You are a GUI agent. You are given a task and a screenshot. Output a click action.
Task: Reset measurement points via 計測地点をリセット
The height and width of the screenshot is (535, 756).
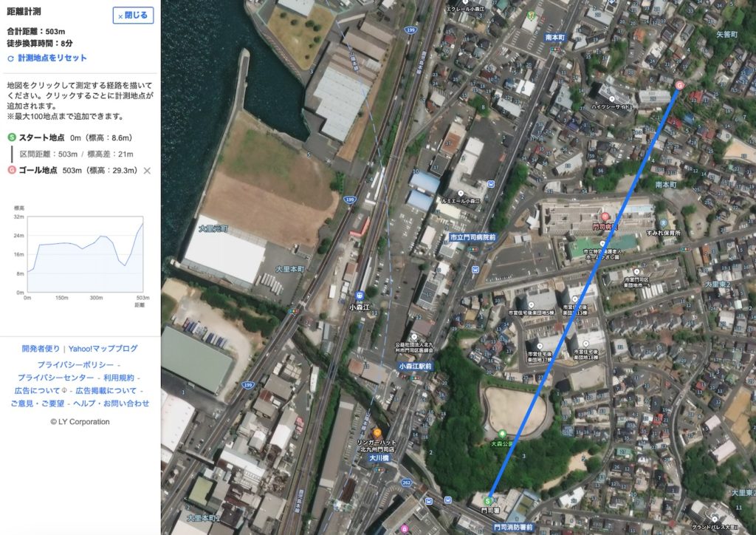point(47,58)
